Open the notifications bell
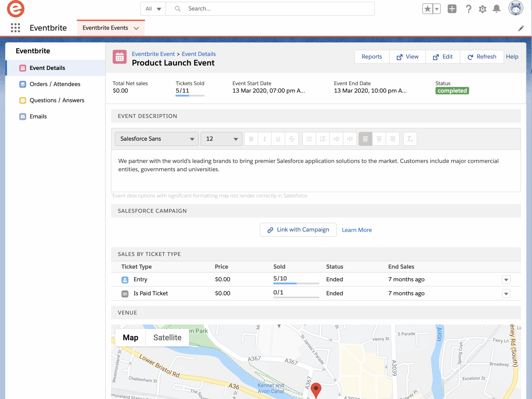This screenshot has width=532, height=399. coord(496,9)
